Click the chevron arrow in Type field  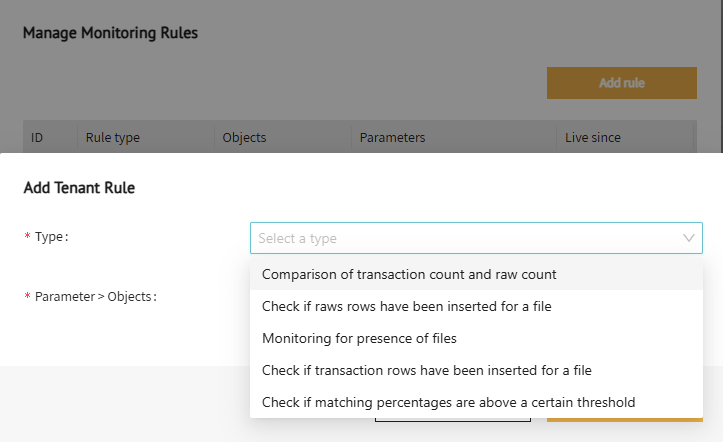[x=688, y=238]
